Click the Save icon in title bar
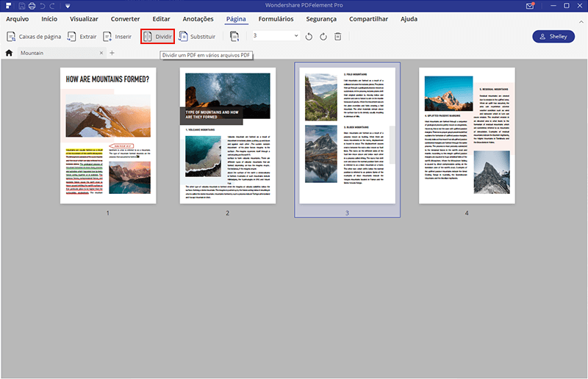The width and height of the screenshot is (588, 379). (22, 6)
